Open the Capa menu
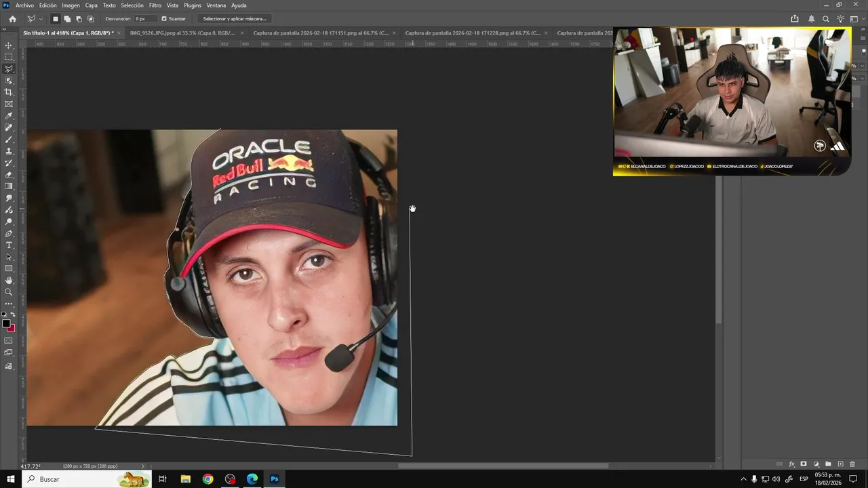The height and width of the screenshot is (488, 868). tap(91, 5)
